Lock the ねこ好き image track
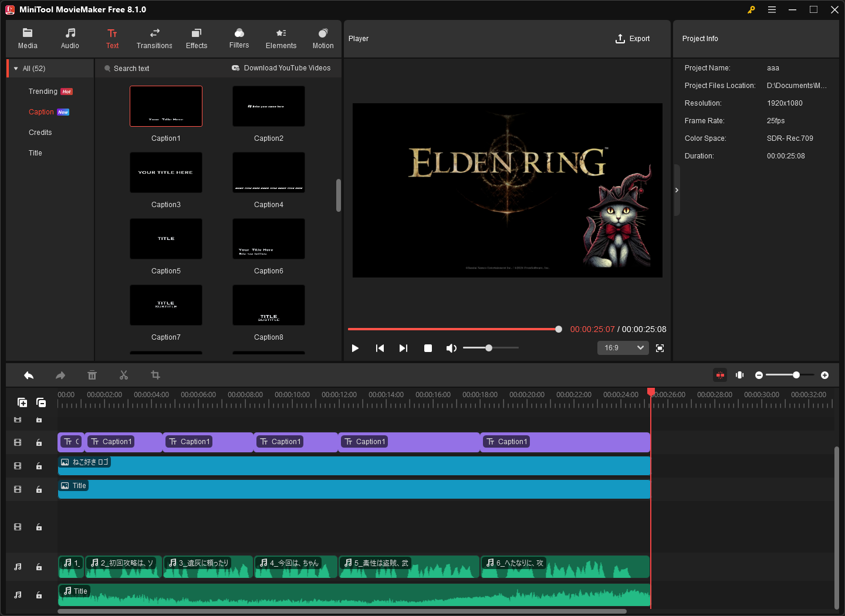Screen dimensions: 845x616 [39, 466]
